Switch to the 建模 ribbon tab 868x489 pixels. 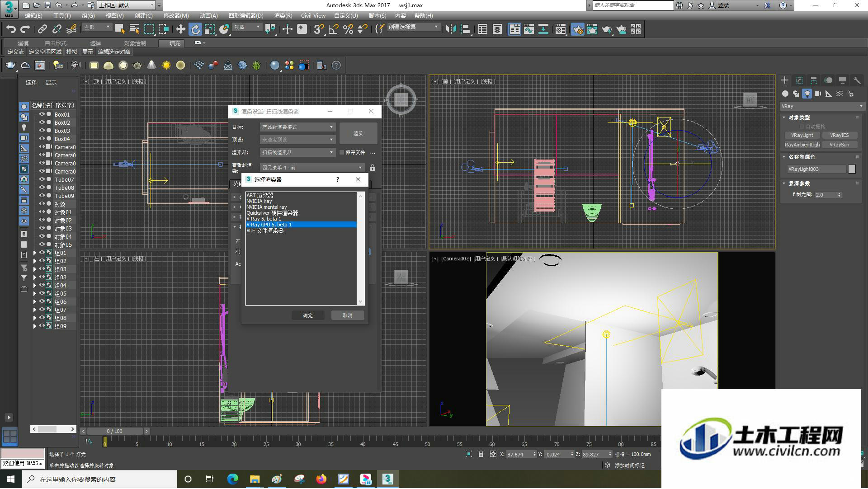tap(23, 43)
